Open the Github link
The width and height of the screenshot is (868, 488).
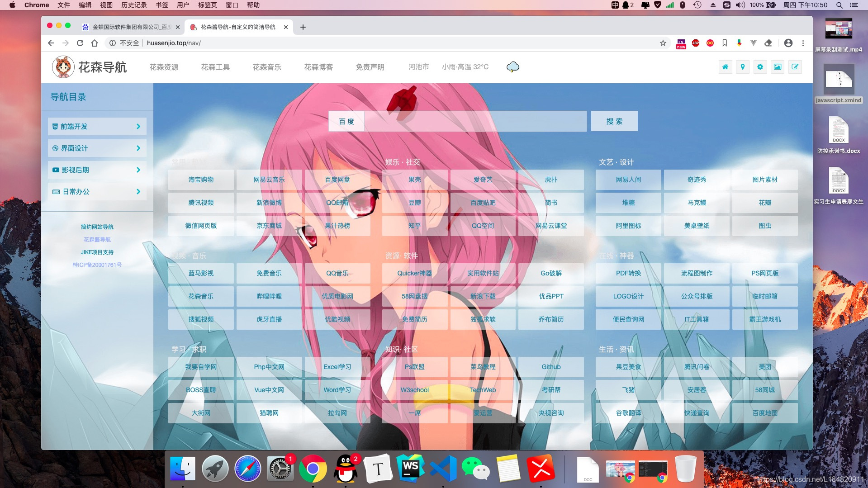pyautogui.click(x=551, y=367)
